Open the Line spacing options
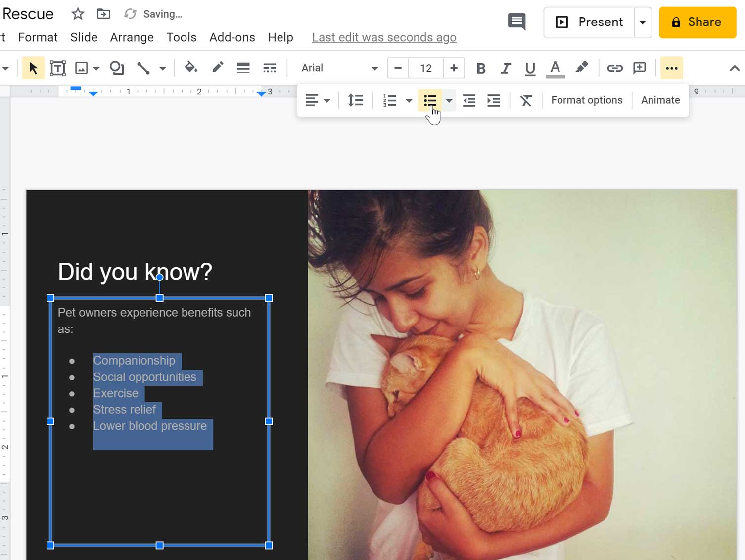Image resolution: width=745 pixels, height=560 pixels. tap(355, 101)
